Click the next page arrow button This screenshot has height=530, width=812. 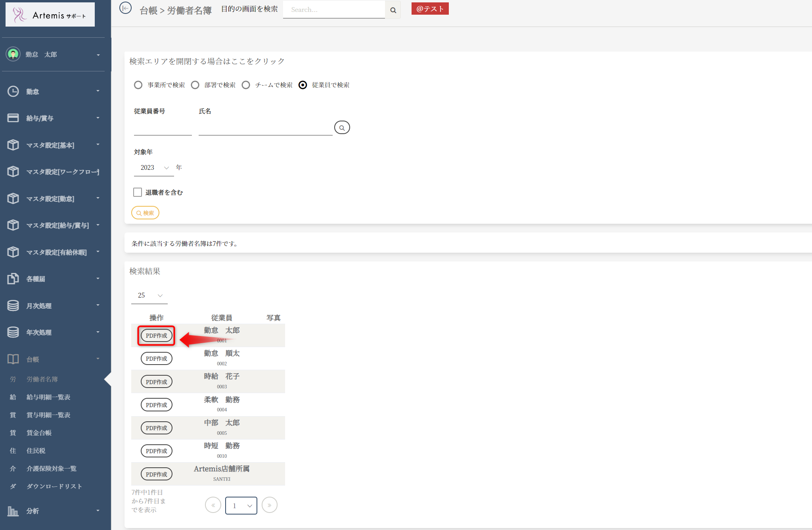click(269, 505)
